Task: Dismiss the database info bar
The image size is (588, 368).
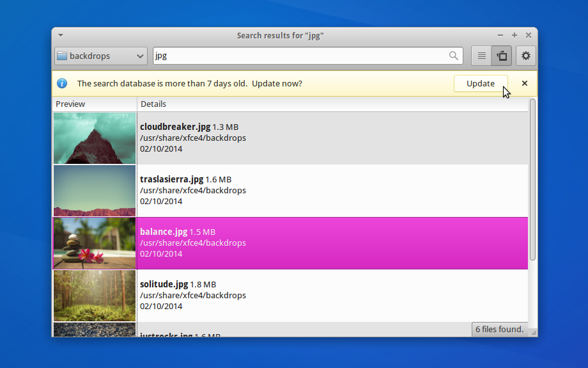Action: tap(525, 83)
